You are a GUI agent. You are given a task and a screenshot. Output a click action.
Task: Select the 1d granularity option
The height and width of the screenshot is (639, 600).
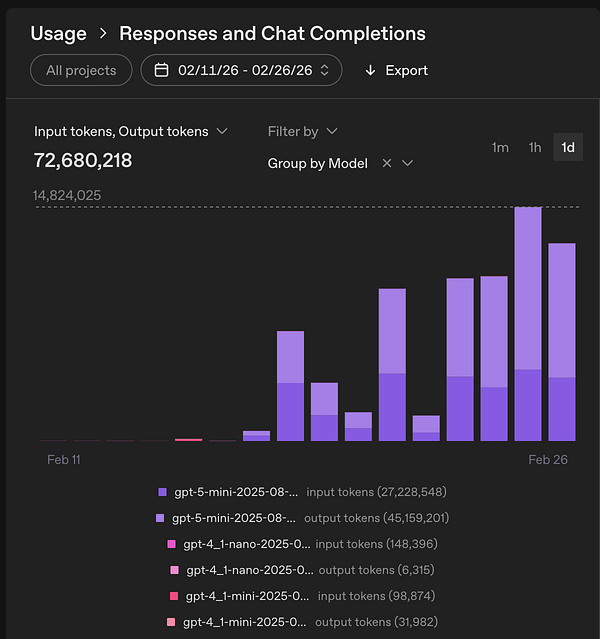pos(568,147)
